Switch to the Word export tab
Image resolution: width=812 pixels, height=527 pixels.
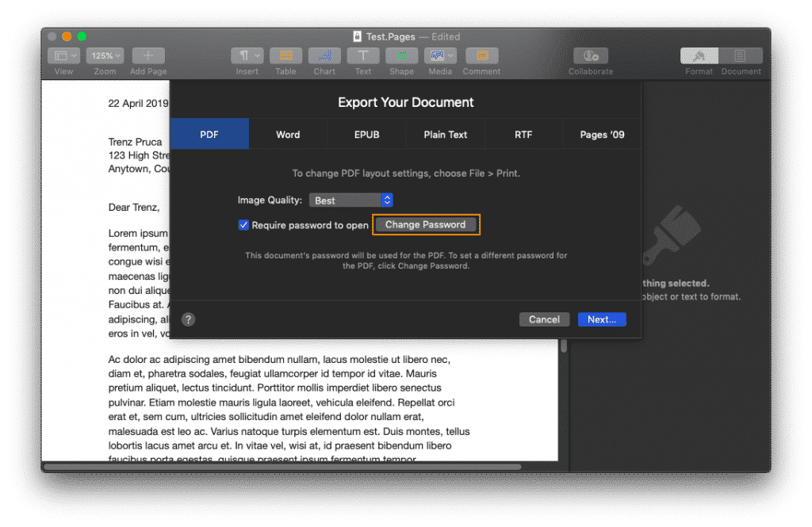click(288, 134)
